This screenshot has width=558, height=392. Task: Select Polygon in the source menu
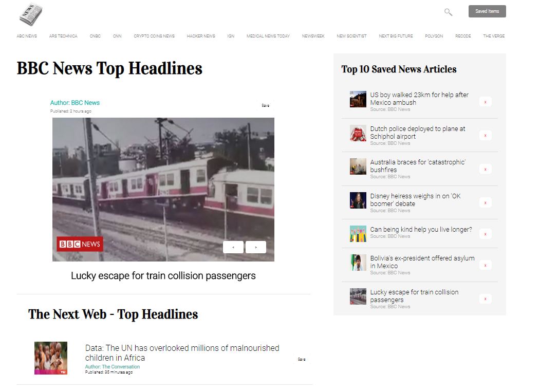pos(434,36)
